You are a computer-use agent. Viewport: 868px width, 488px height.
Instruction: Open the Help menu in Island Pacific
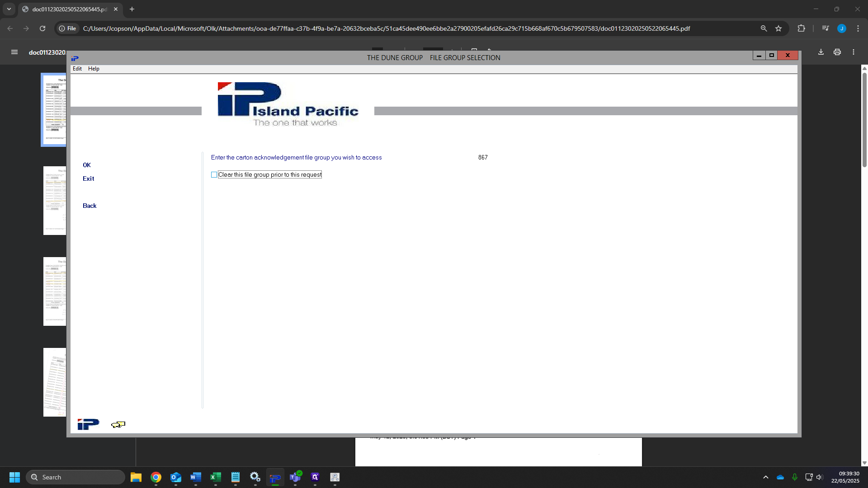[94, 69]
